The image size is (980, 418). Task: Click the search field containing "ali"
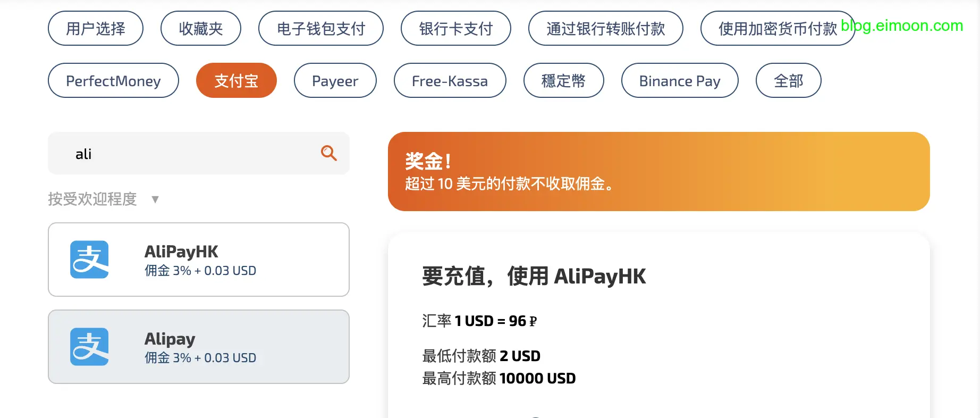point(186,154)
